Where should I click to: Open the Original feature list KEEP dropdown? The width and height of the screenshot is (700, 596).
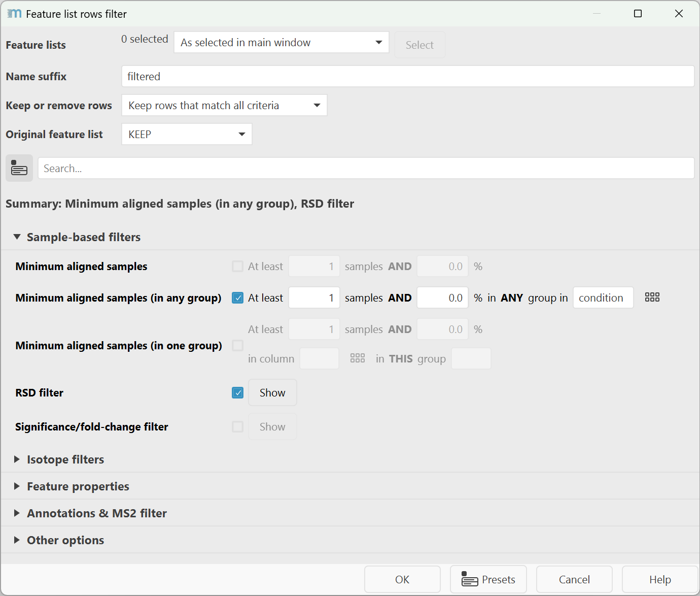[187, 135]
